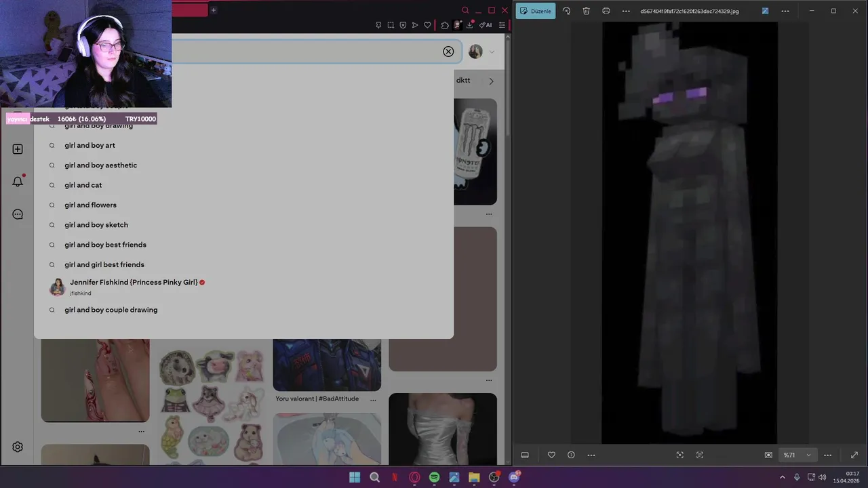This screenshot has width=868, height=488.
Task: Open the silver dress pin
Action: coord(443,429)
